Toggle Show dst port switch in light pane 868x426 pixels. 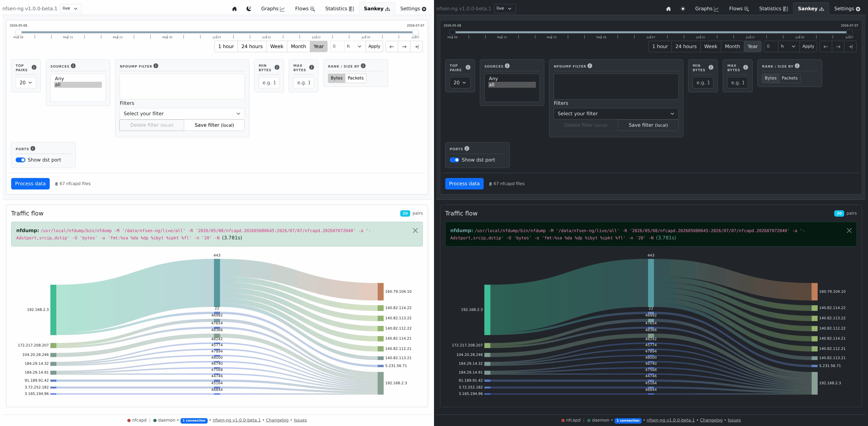coord(20,160)
